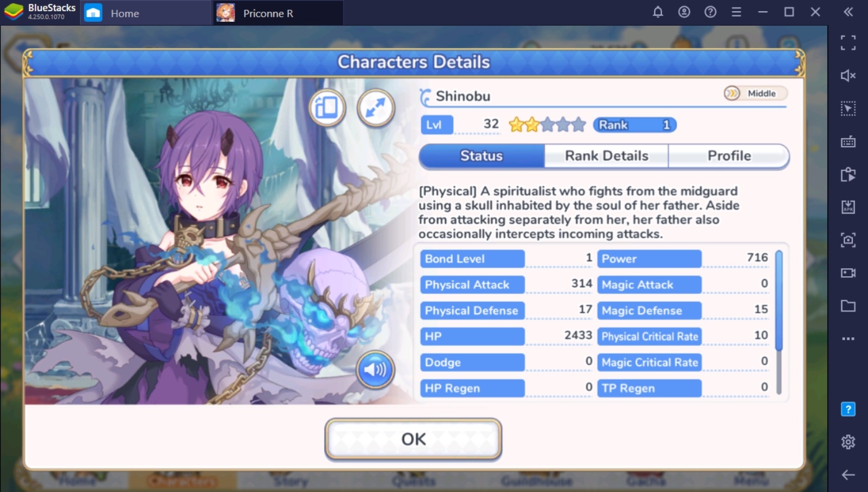Screen dimensions: 868x492
Task: Switch to the Rank Details tab
Action: (x=607, y=156)
